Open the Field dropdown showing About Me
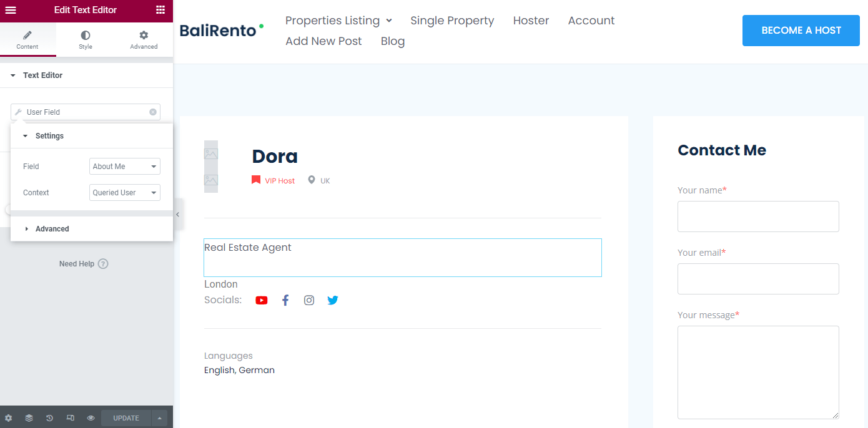The width and height of the screenshot is (868, 428). (125, 167)
